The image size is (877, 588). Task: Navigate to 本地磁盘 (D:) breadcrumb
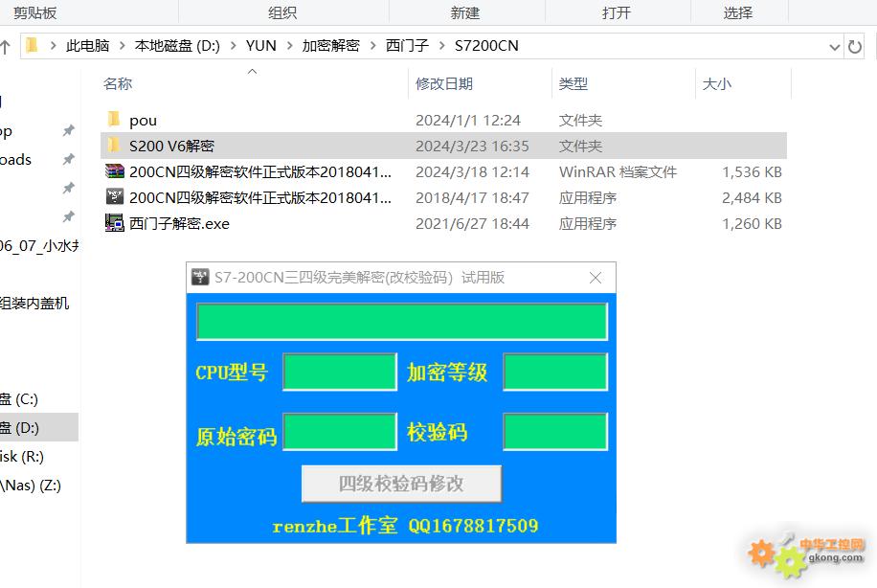coord(177,46)
